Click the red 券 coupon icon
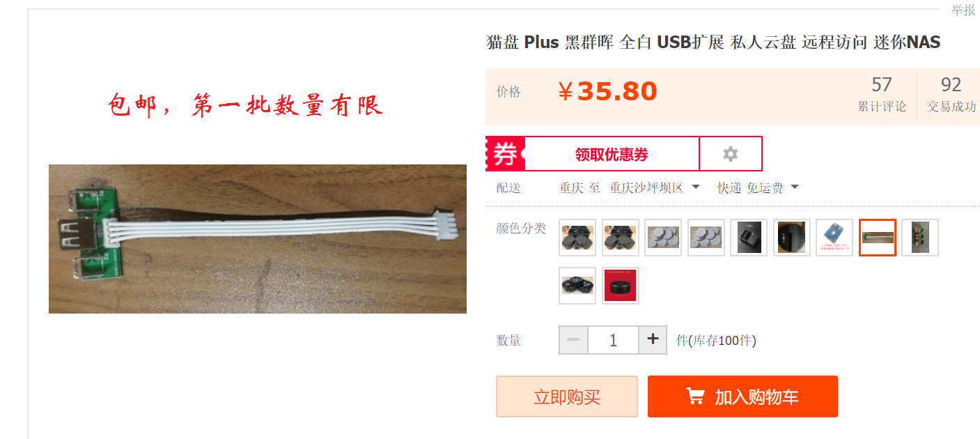 (x=505, y=154)
